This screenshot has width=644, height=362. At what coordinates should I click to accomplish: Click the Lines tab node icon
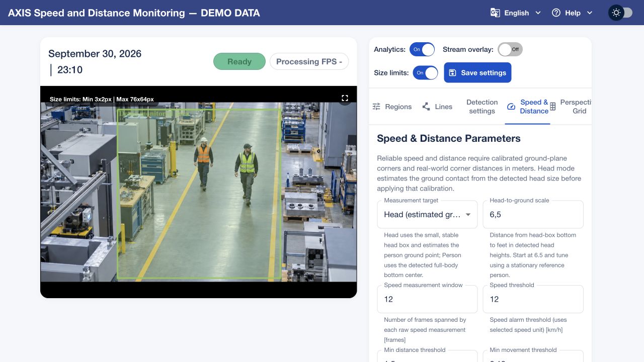pyautogui.click(x=426, y=107)
